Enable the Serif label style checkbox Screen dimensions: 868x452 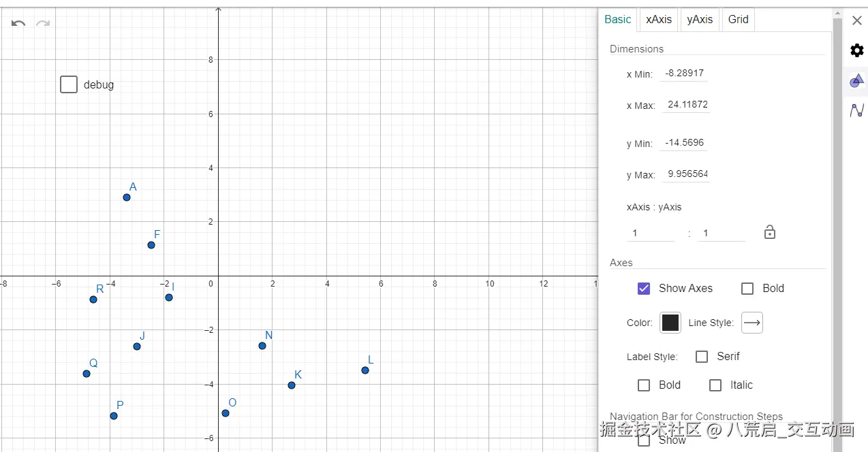702,357
